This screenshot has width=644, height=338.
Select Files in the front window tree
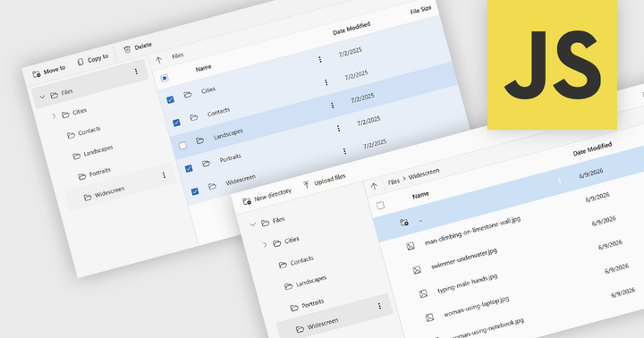[x=278, y=220]
